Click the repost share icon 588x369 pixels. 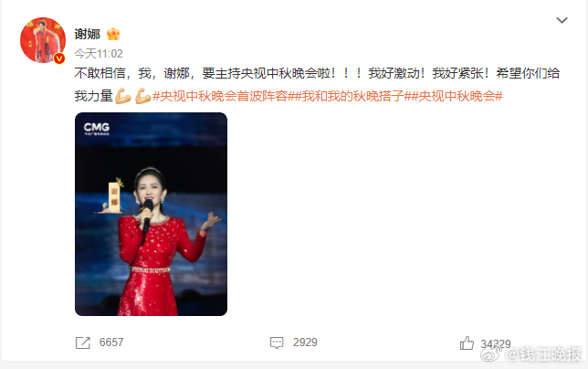point(83,343)
